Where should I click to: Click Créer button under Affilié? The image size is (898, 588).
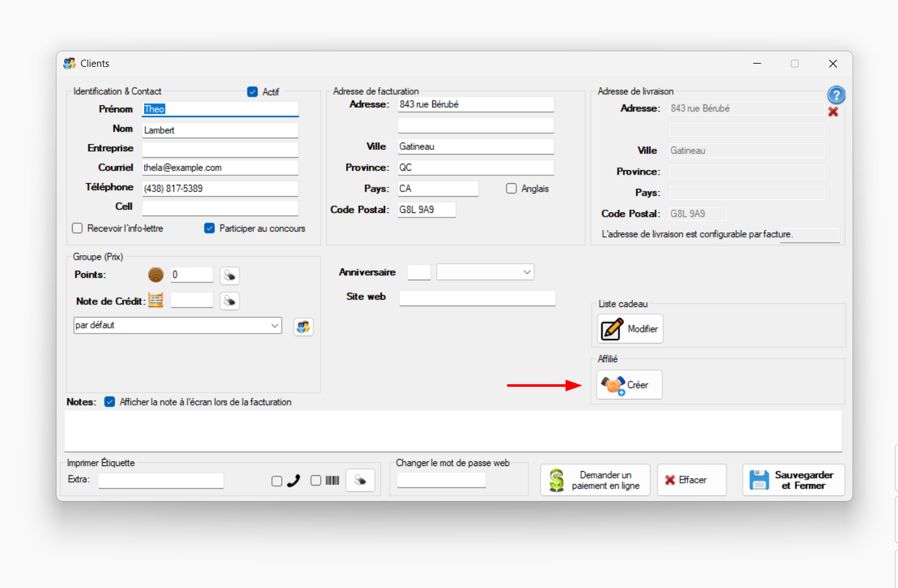[x=629, y=385]
